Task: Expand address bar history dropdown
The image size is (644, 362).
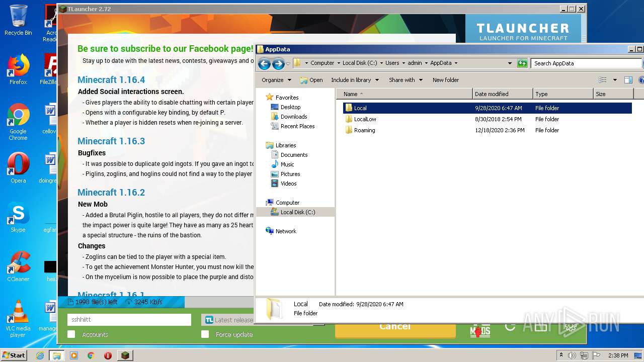Action: click(510, 63)
